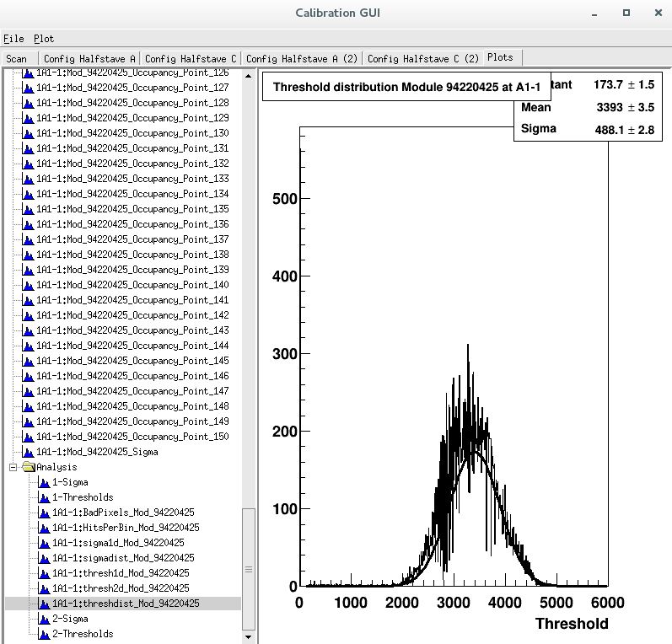This screenshot has height=644, width=672.
Task: Click histogram icon beside 2-Sigma
Action: pyautogui.click(x=44, y=619)
